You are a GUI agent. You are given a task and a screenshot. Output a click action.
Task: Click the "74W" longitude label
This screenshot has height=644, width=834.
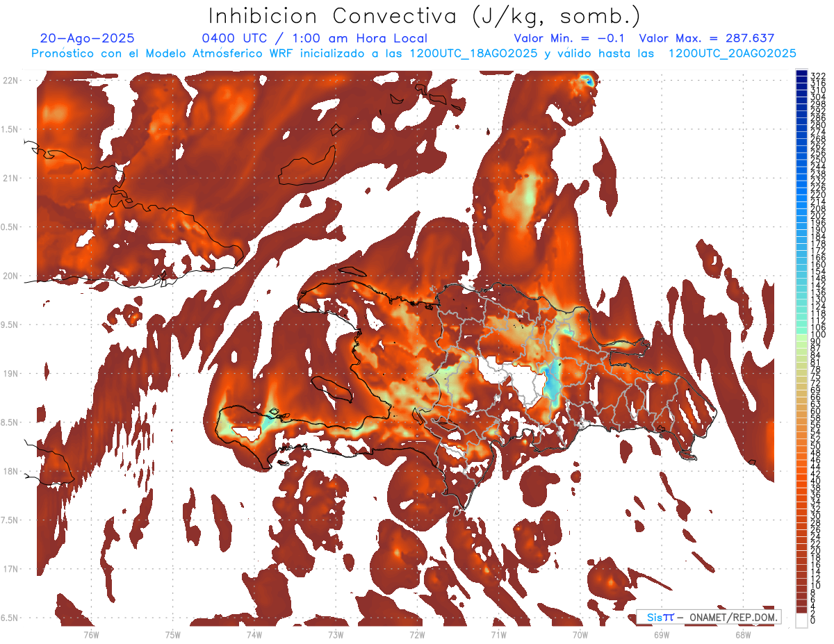coord(254,634)
